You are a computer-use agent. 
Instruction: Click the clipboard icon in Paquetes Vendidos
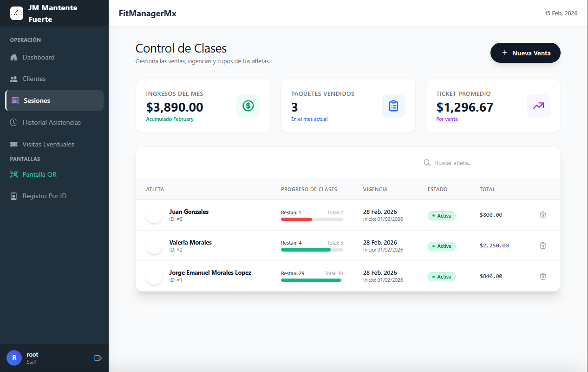pos(393,106)
